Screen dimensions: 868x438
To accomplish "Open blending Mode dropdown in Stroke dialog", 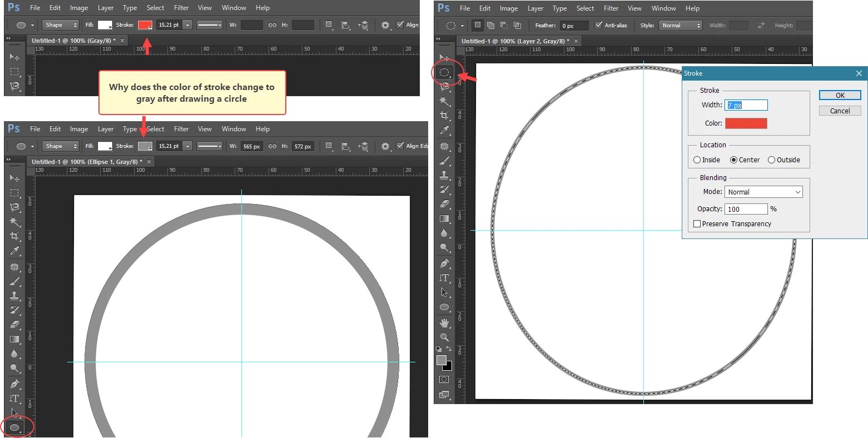I will tap(763, 192).
